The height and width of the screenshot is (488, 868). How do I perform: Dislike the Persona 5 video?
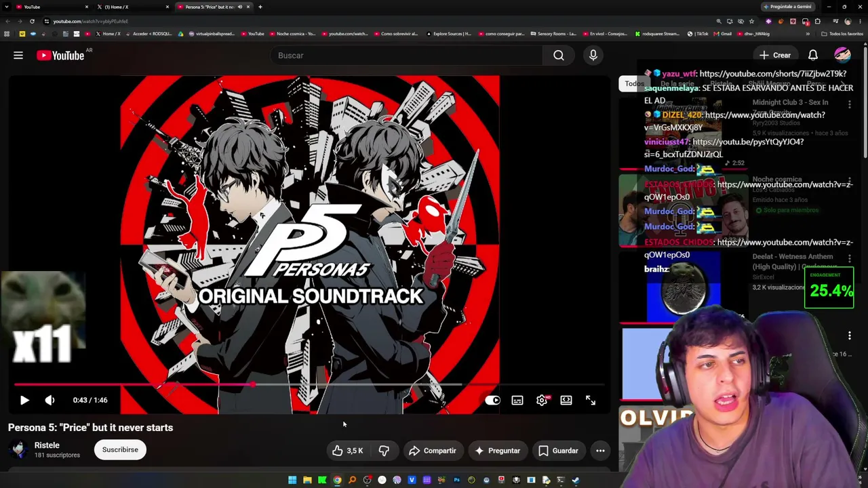click(384, 451)
